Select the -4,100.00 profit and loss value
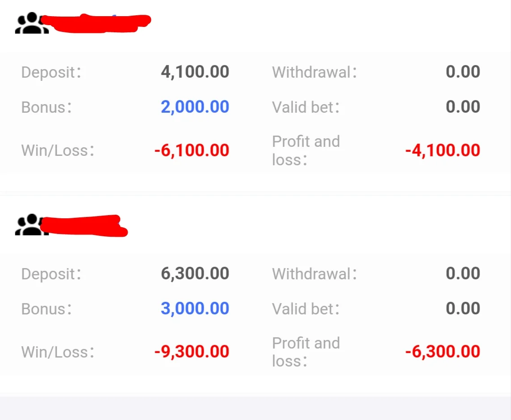Viewport: 511px width, 420px height. point(443,150)
